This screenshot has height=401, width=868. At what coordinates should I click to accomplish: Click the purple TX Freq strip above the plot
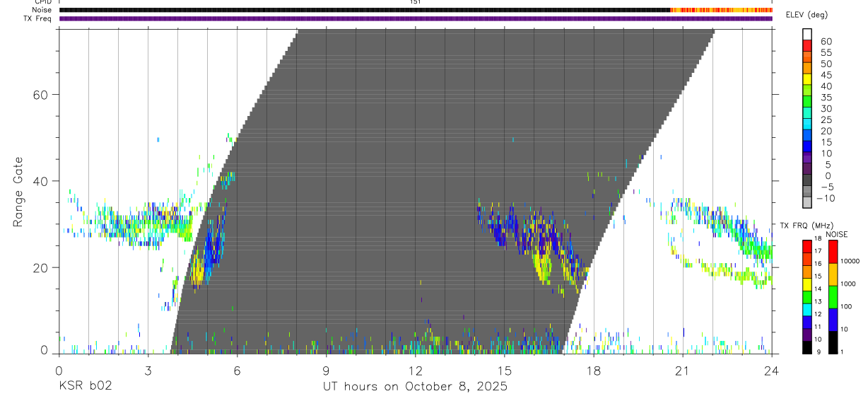tap(416, 18)
